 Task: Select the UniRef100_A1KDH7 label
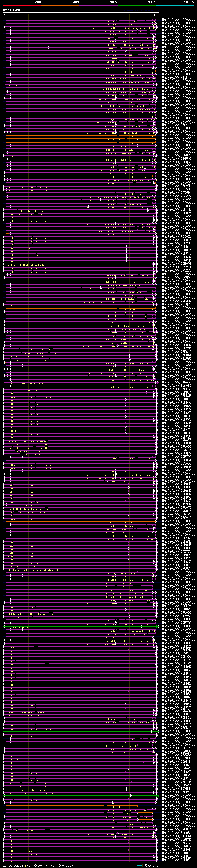(x=177, y=667)
